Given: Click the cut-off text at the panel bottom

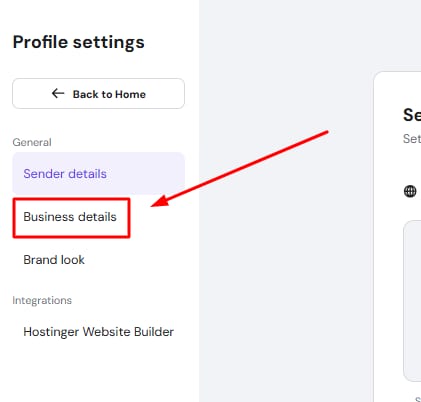Looking at the screenshot, I should pyautogui.click(x=418, y=399).
